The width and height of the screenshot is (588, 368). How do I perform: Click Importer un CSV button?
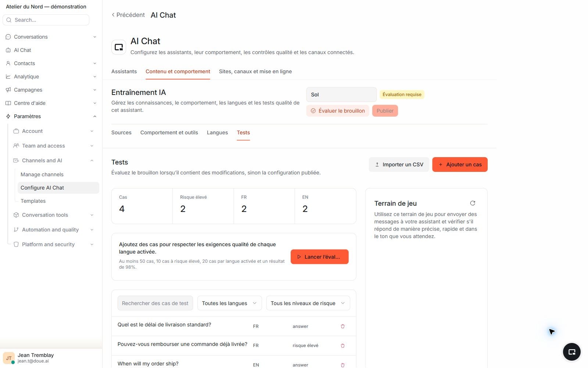pos(399,164)
